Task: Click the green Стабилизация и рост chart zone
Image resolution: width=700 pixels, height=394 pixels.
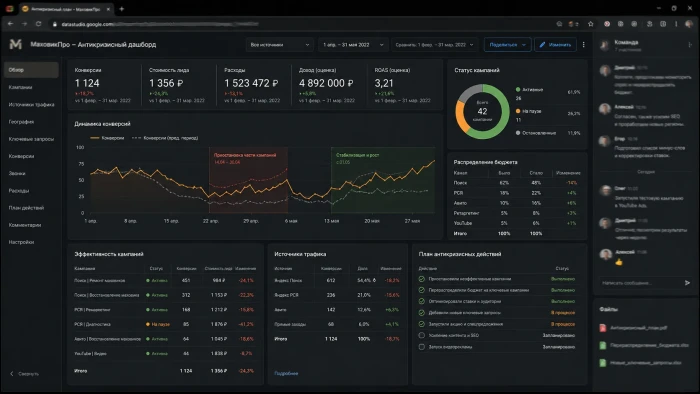Action: click(383, 180)
